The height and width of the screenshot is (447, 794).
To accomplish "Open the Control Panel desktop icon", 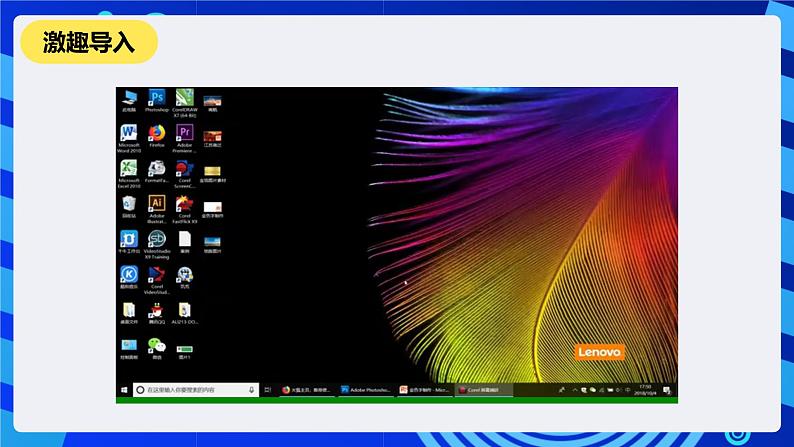I will (x=129, y=349).
